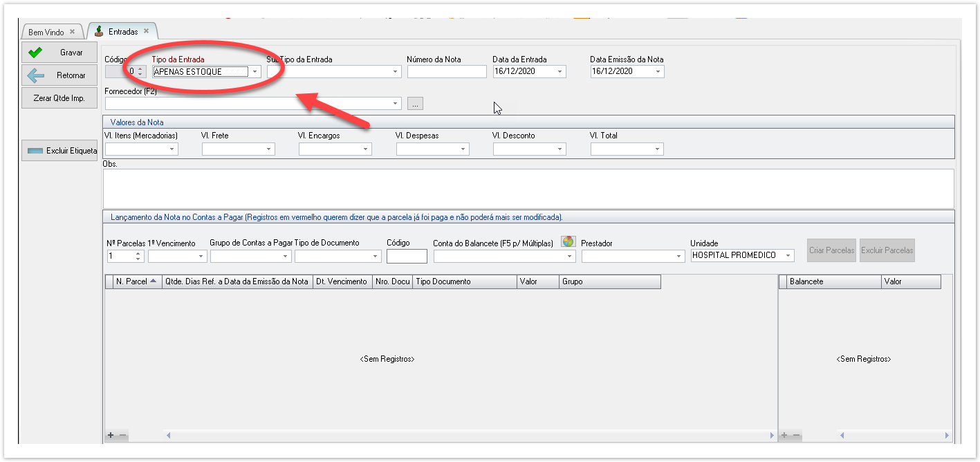Click in the Número da Nota field

pyautogui.click(x=447, y=71)
